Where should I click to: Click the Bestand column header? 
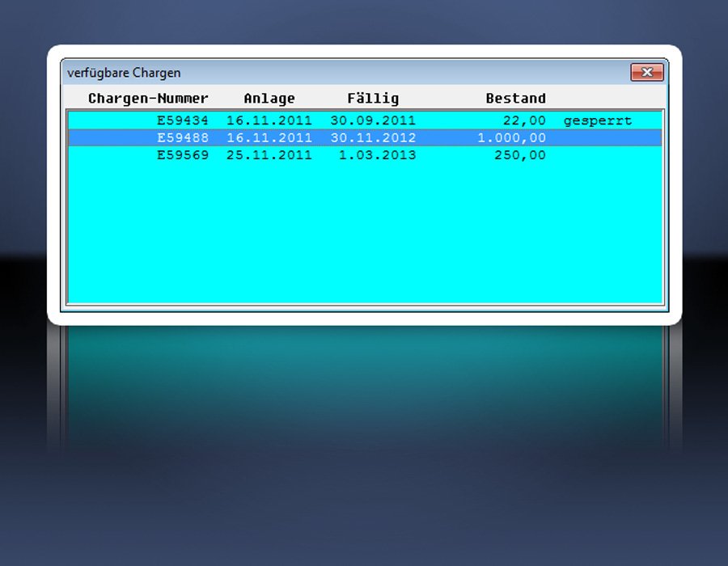pyautogui.click(x=515, y=99)
